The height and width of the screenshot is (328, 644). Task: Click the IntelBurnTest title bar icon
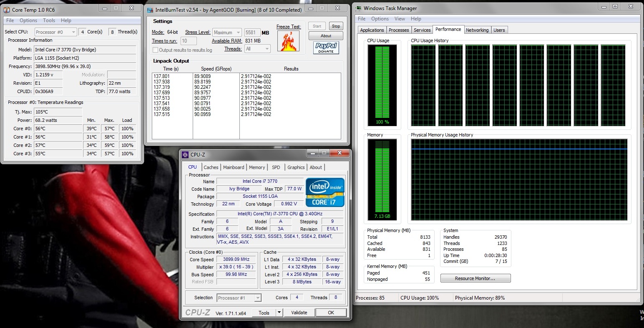tap(150, 10)
